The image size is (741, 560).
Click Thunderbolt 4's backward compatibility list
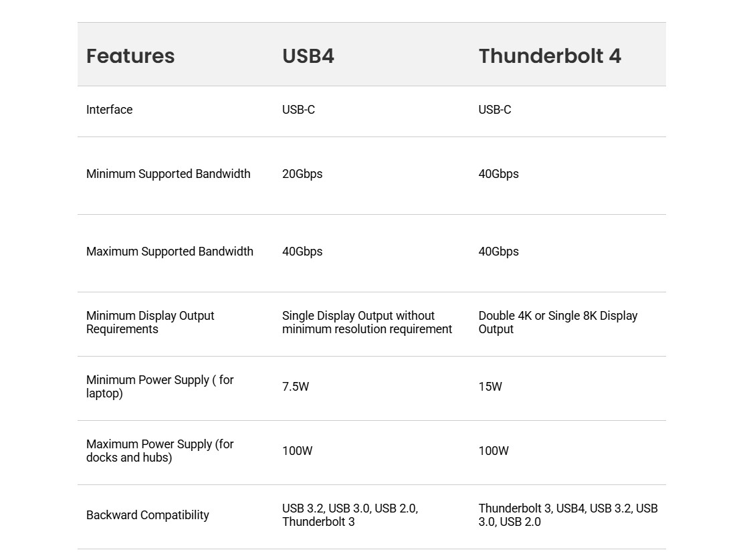[x=568, y=515]
